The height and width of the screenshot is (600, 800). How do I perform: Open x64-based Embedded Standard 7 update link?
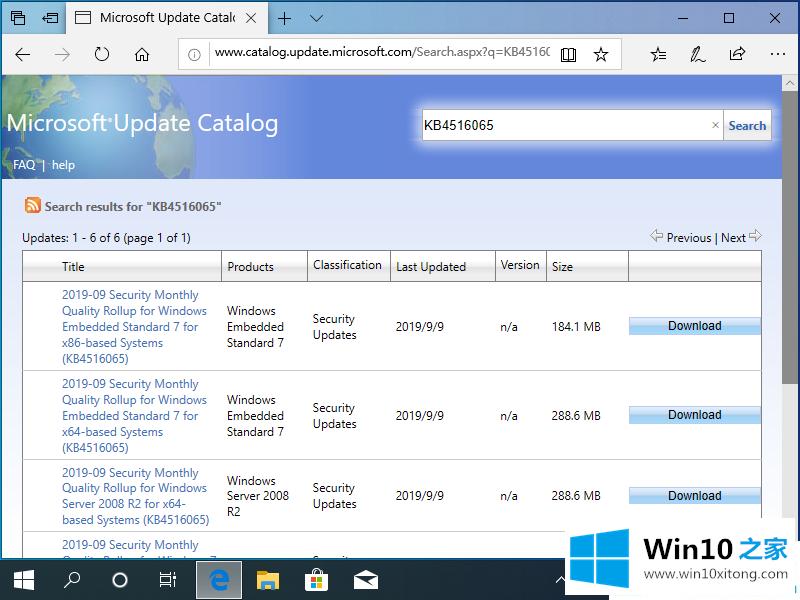pyautogui.click(x=134, y=415)
